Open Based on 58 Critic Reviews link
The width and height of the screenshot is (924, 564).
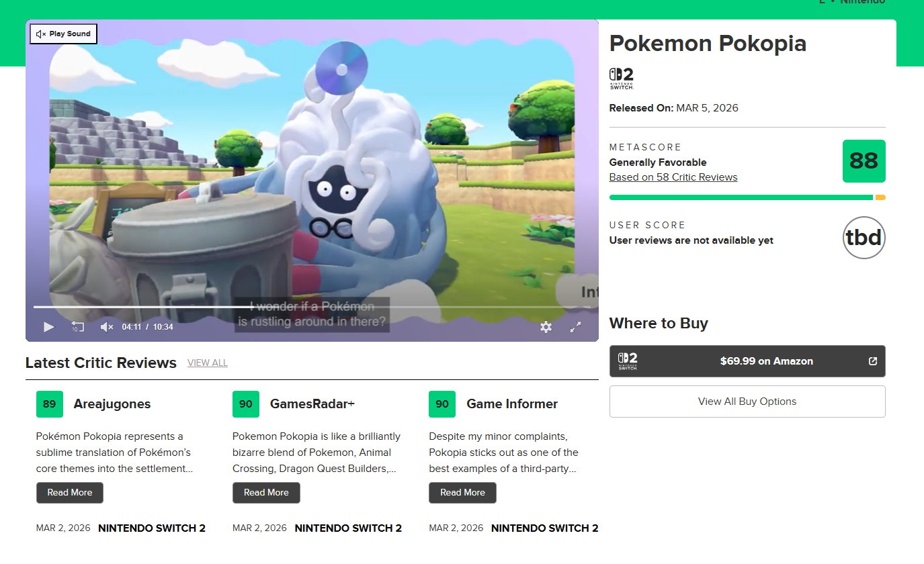[x=673, y=177]
